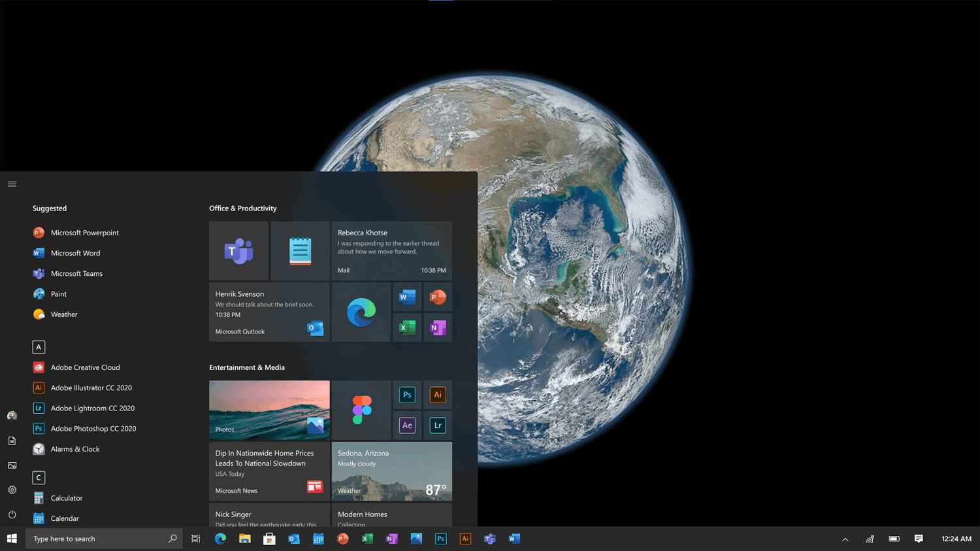
Task: Open Alarms & Clock from the app list
Action: tap(66, 449)
